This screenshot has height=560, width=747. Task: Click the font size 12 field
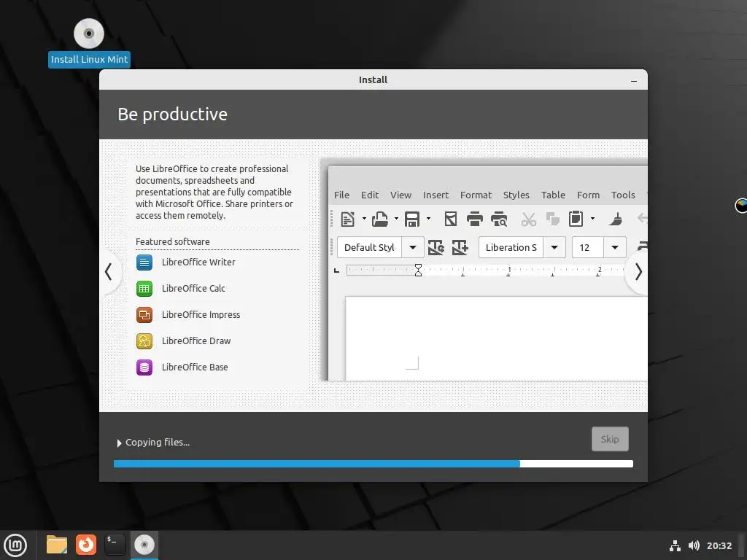point(588,248)
